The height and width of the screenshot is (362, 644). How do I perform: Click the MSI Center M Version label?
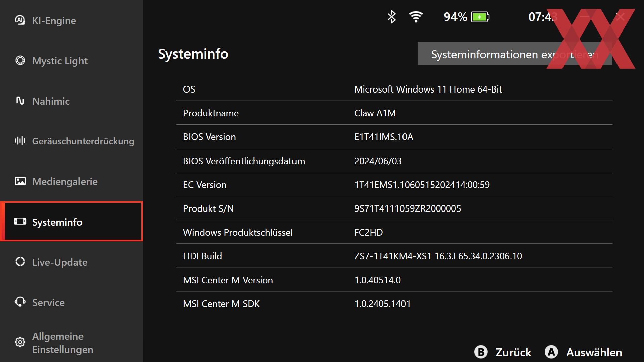click(x=228, y=280)
